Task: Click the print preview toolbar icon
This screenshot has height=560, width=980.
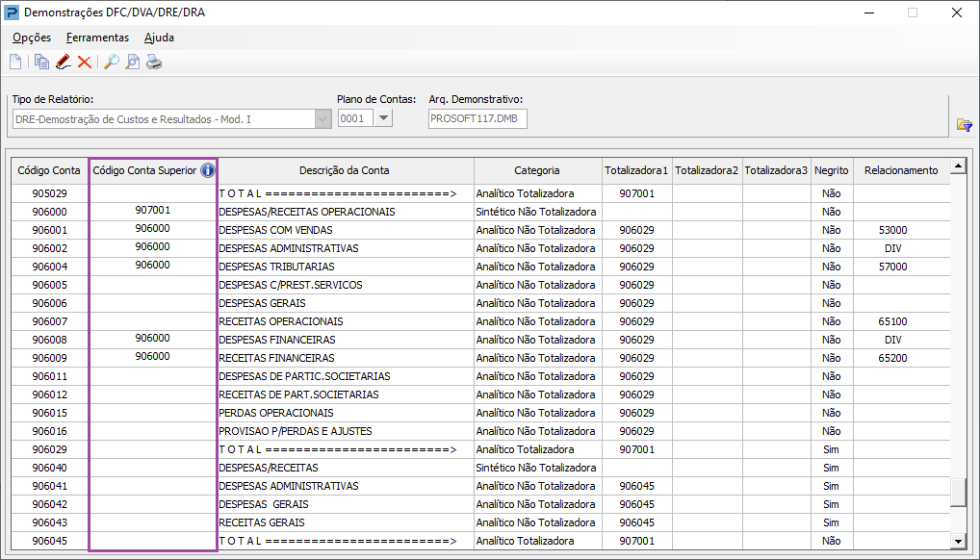Action: click(133, 62)
